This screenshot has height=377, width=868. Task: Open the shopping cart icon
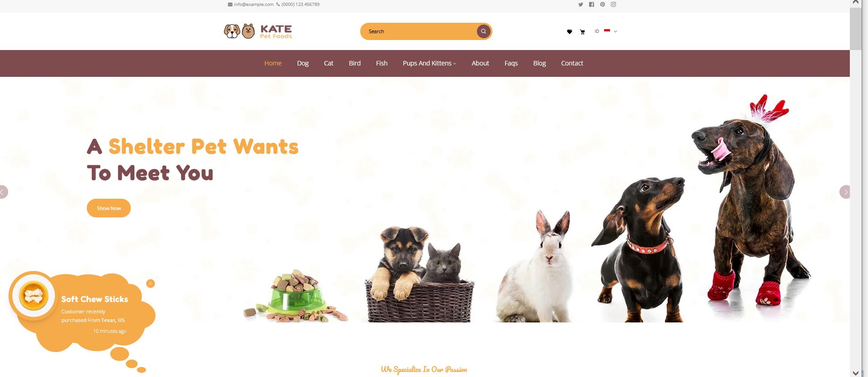click(582, 32)
